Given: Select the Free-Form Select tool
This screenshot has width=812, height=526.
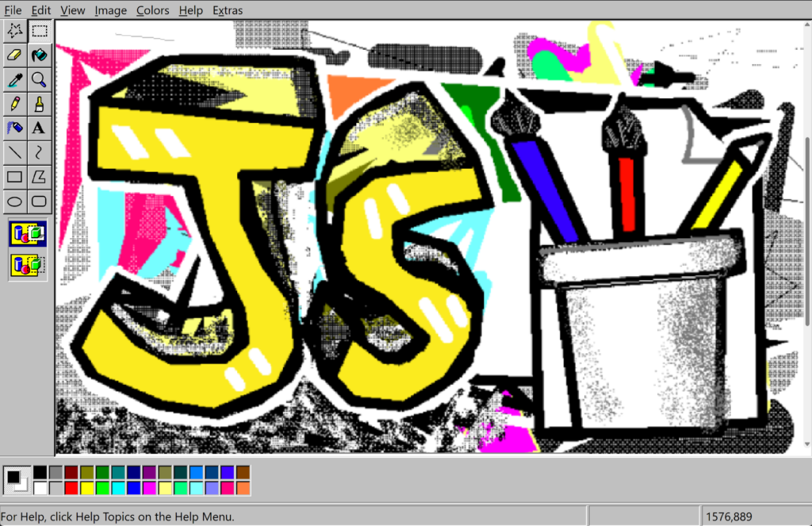Looking at the screenshot, I should [x=15, y=31].
